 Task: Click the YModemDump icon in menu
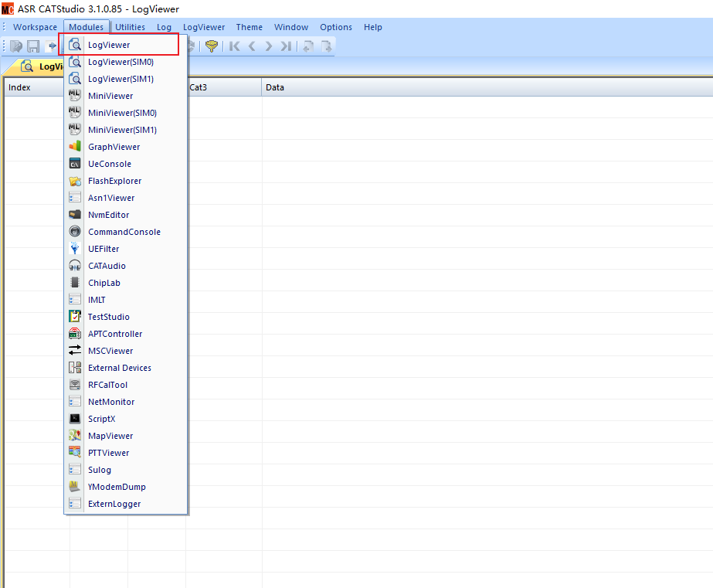[x=75, y=487]
